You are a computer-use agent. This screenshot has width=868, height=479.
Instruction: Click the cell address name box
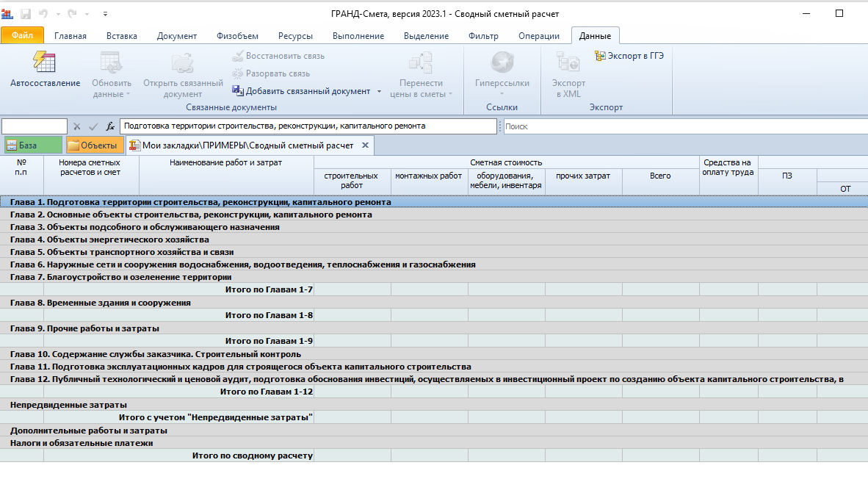35,126
